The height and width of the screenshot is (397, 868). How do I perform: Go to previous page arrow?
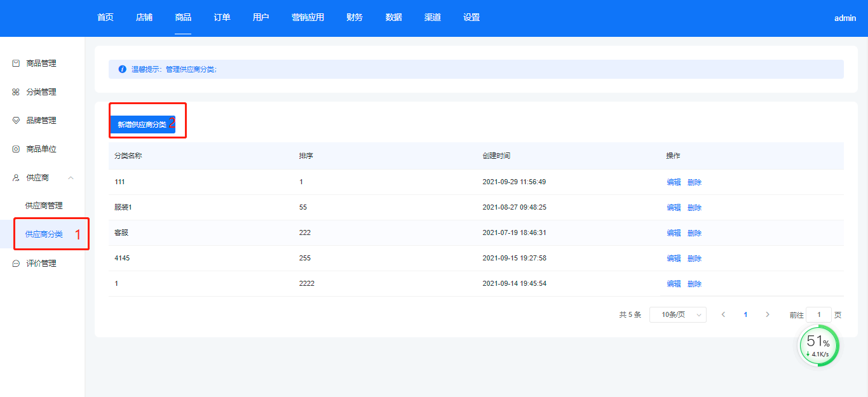[x=723, y=314]
